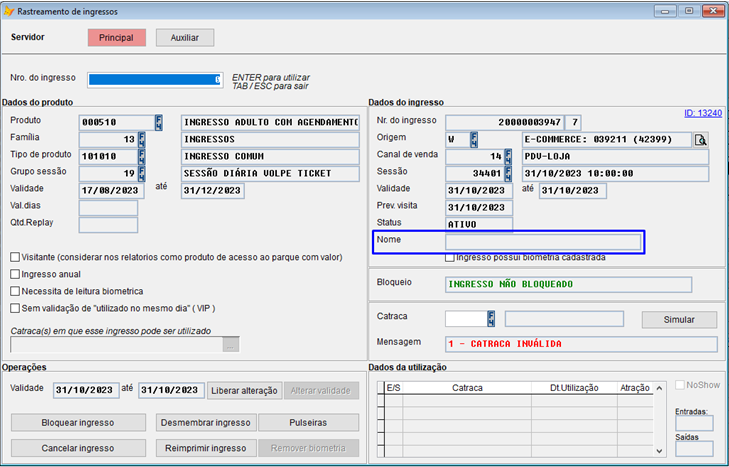The height and width of the screenshot is (467, 729).
Task: Select the Principal server tab
Action: (116, 37)
